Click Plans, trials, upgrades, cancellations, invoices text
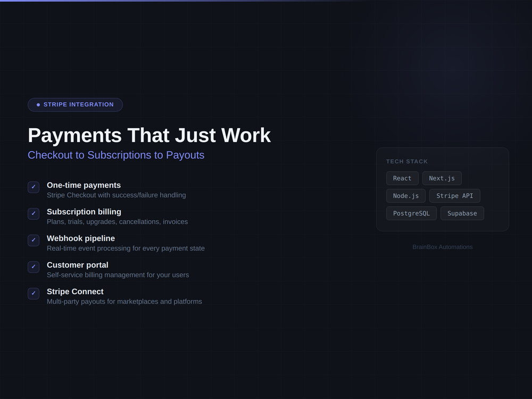This screenshot has width=532, height=399. coord(118,221)
